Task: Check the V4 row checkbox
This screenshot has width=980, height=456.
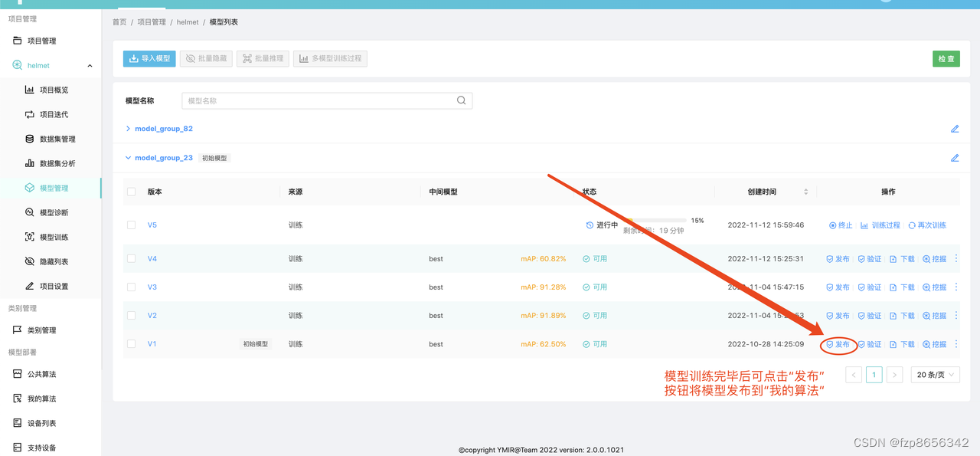Action: pyautogui.click(x=131, y=259)
